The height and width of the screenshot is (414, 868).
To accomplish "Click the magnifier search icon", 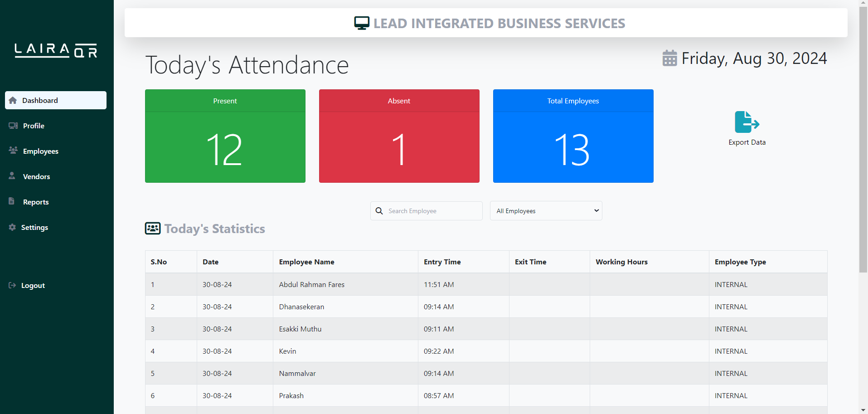I will pyautogui.click(x=379, y=211).
